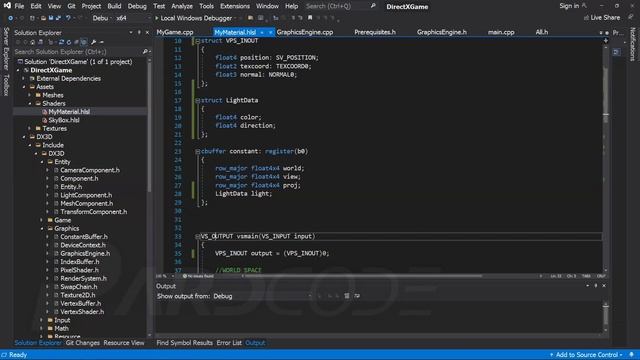Switch to the Prerequisites.h tab

375,32
